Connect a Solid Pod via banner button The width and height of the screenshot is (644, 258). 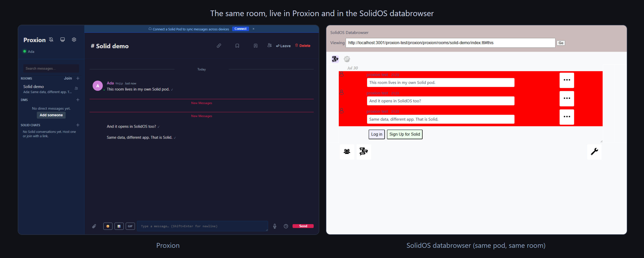point(240,29)
